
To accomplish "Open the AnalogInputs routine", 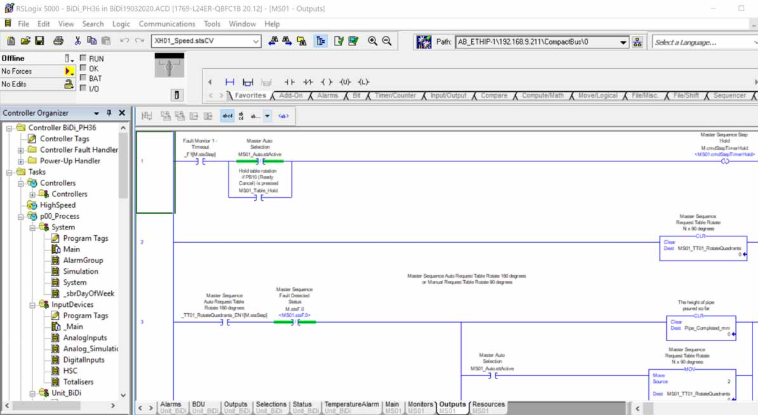I will click(x=85, y=338).
